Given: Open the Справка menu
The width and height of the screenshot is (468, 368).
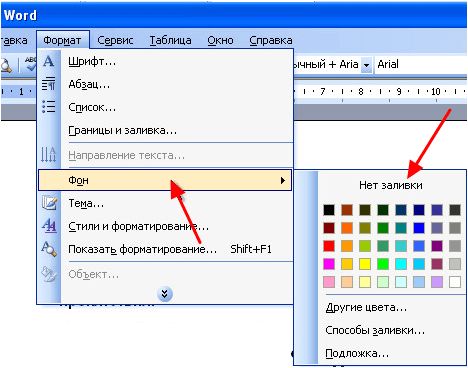Looking at the screenshot, I should [x=271, y=40].
